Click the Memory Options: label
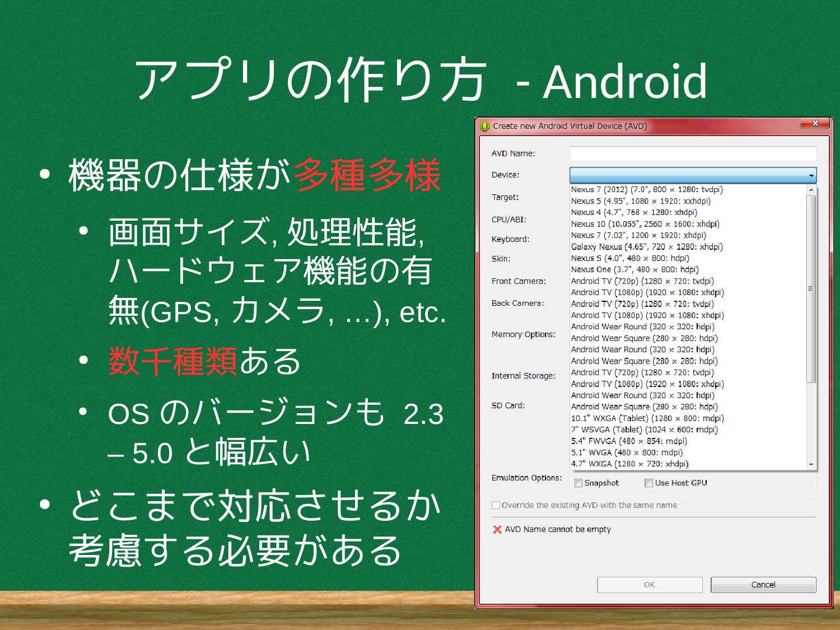The width and height of the screenshot is (840, 630). (523, 334)
